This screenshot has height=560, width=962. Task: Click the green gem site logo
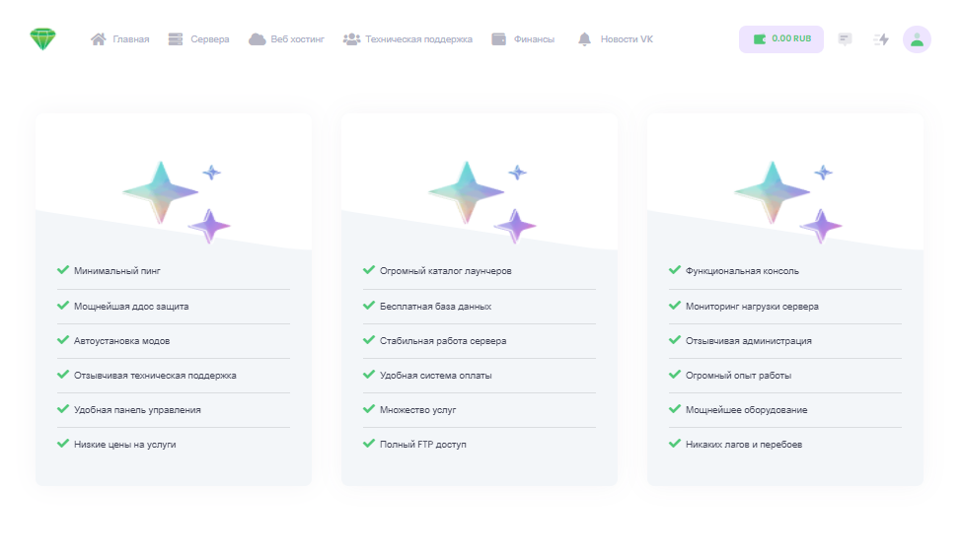point(43,39)
